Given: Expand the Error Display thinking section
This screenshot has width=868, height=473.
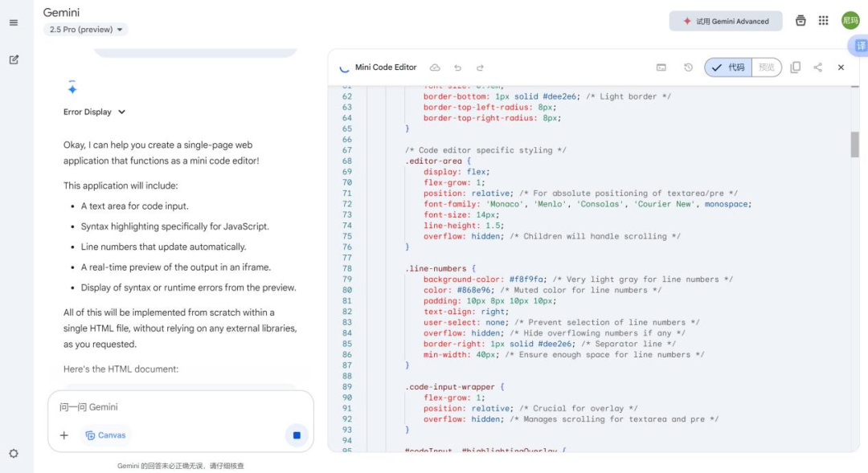Looking at the screenshot, I should [95, 112].
